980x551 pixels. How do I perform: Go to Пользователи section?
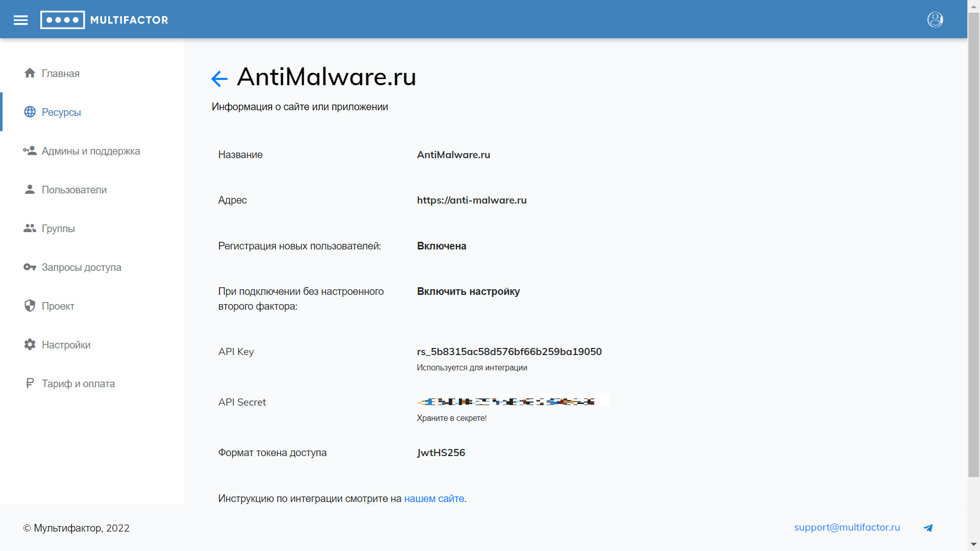pyautogui.click(x=74, y=190)
